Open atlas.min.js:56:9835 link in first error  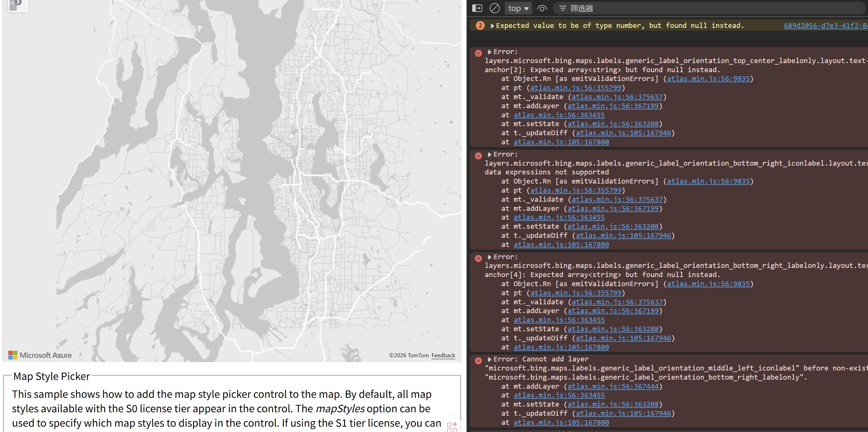(708, 78)
